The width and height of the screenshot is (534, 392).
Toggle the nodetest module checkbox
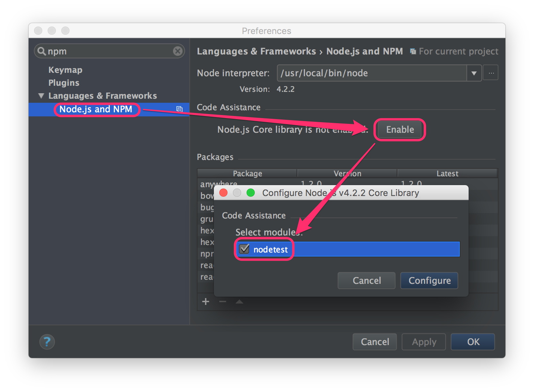(x=244, y=249)
